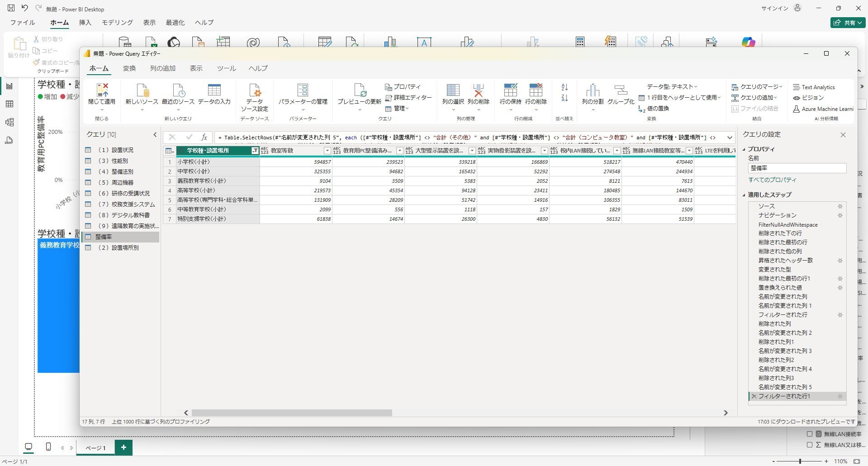Click formula bar fx icon

pos(204,137)
